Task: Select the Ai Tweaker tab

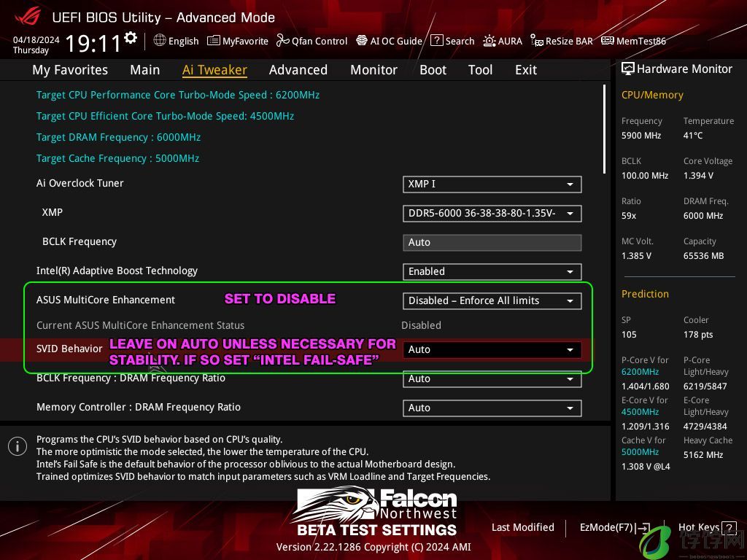Action: 214,70
